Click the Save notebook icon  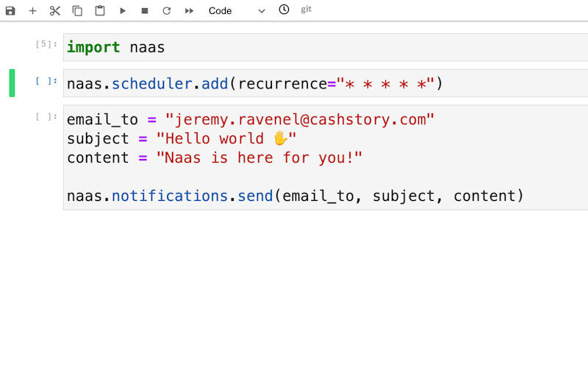[x=10, y=11]
